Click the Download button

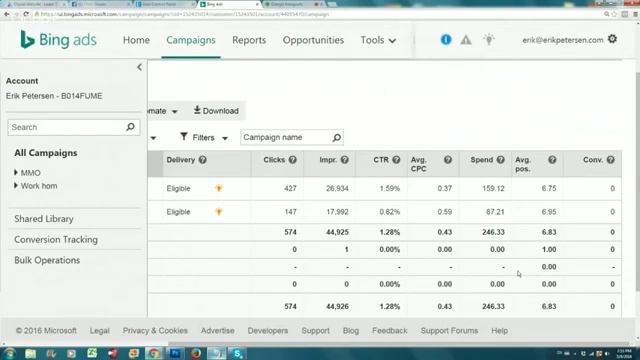coord(216,111)
